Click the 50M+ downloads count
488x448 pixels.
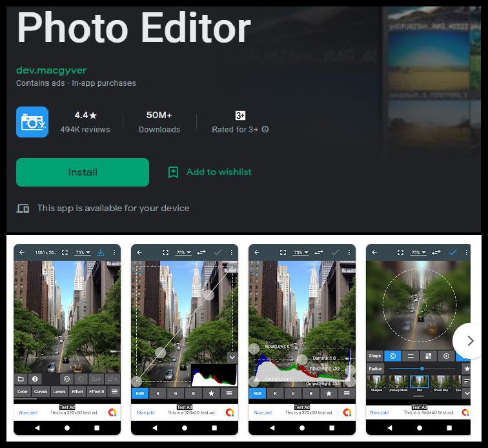click(x=159, y=115)
